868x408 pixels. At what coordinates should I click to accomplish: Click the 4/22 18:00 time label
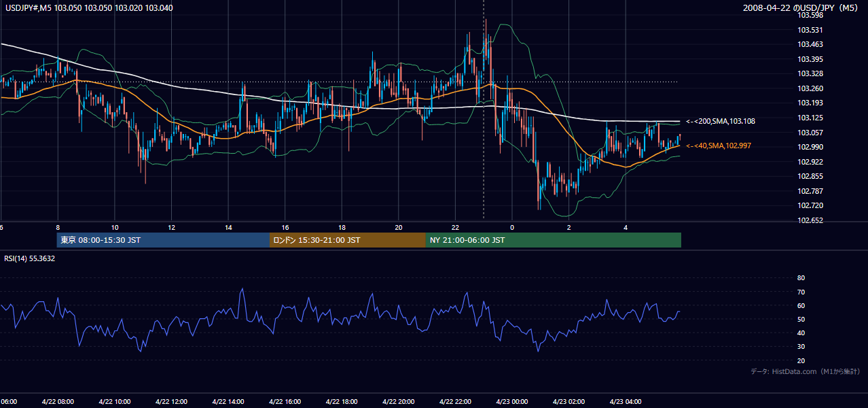(x=342, y=402)
